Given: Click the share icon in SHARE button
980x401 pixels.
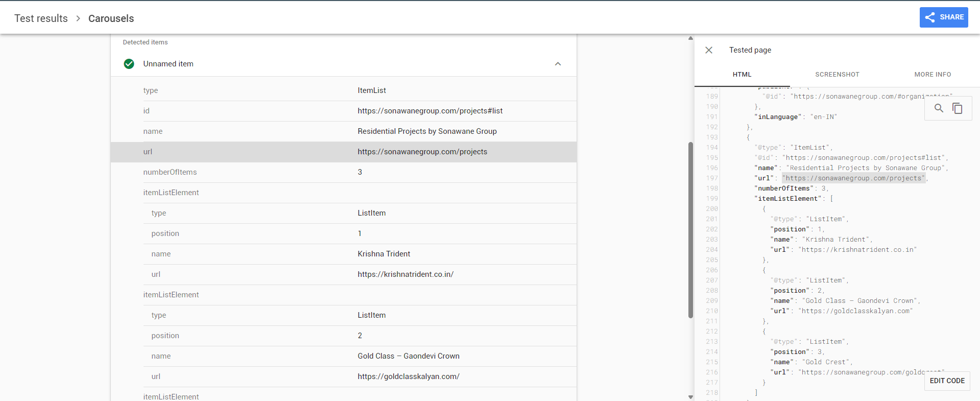Looking at the screenshot, I should click(930, 17).
